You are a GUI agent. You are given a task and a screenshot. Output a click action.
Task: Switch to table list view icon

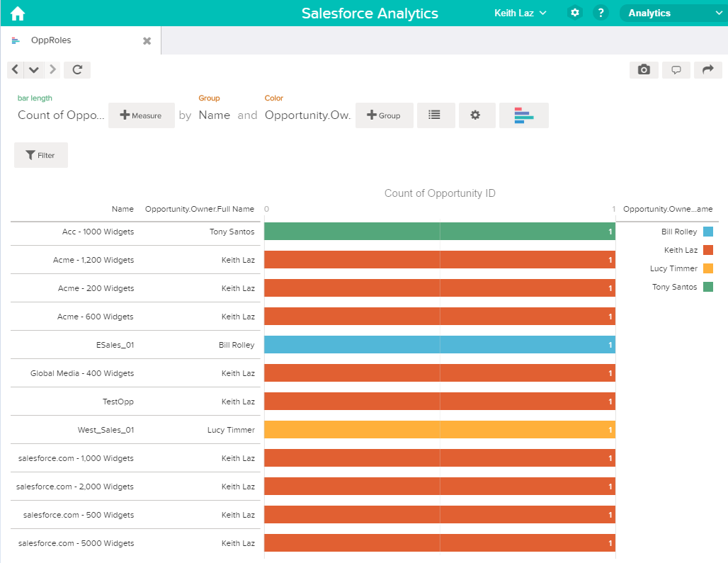[x=436, y=115]
